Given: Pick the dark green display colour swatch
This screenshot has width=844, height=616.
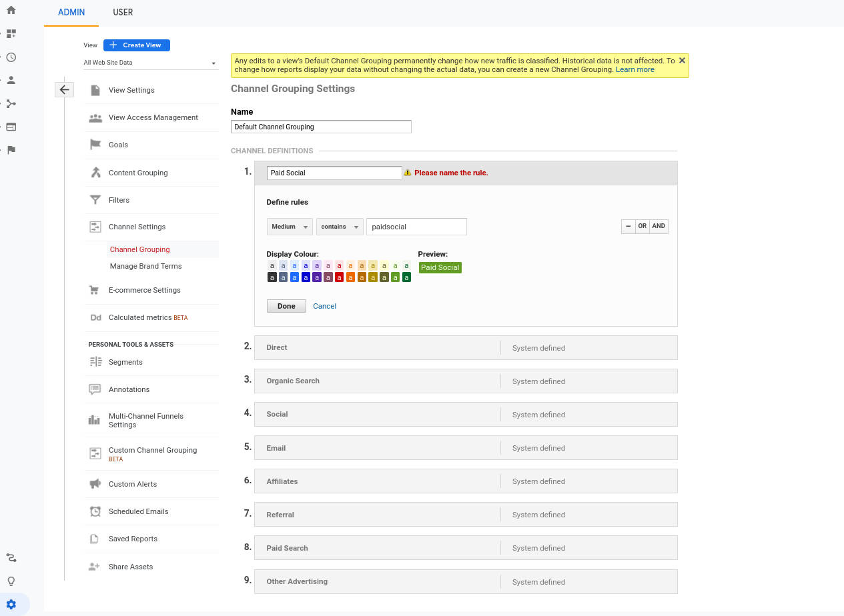Looking at the screenshot, I should [x=406, y=277].
